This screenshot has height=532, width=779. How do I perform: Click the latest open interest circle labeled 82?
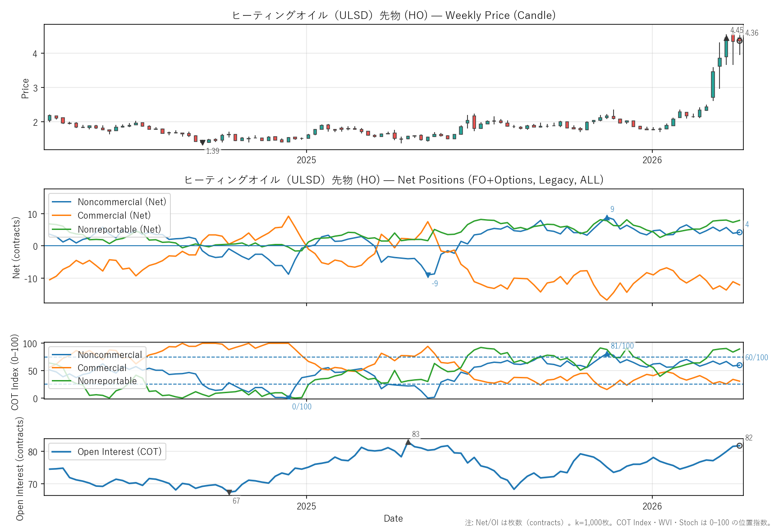[x=739, y=445]
